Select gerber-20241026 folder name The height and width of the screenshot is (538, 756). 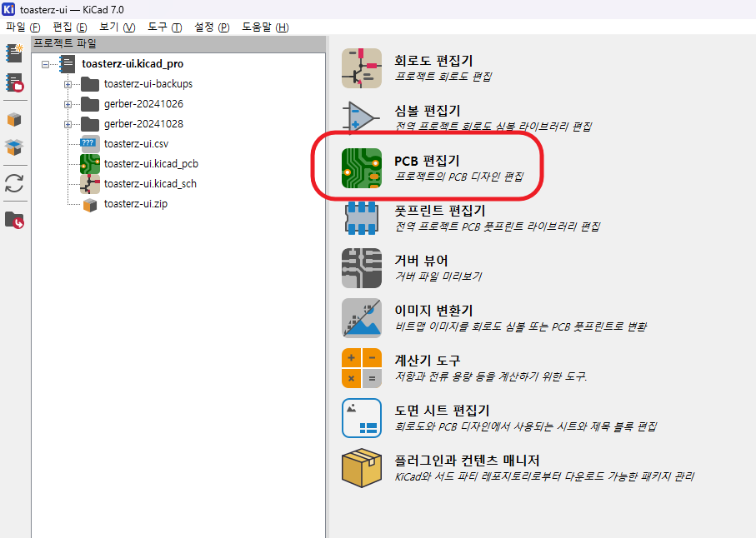coord(143,104)
